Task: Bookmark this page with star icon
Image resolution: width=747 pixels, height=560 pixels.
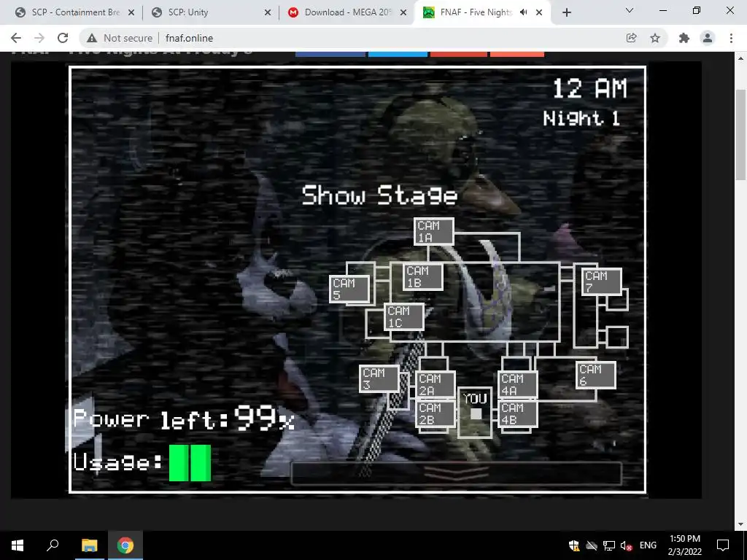Action: (x=655, y=38)
